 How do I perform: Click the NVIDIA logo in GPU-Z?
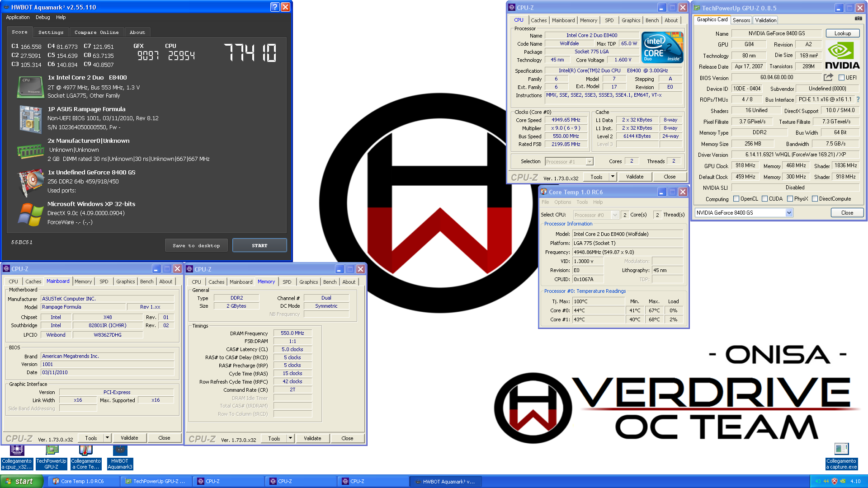click(842, 55)
